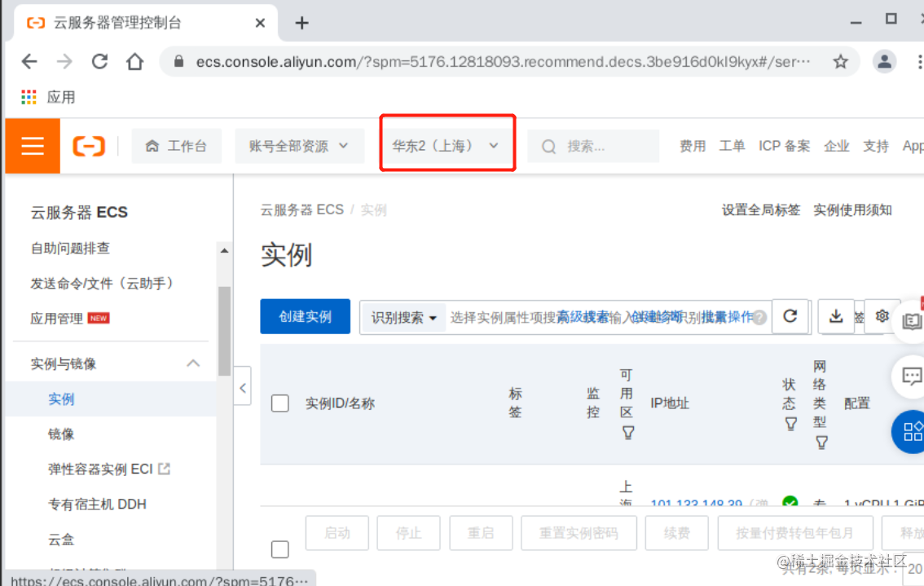Open the 账号全部资源 dropdown
The height and width of the screenshot is (586, 924).
298,146
